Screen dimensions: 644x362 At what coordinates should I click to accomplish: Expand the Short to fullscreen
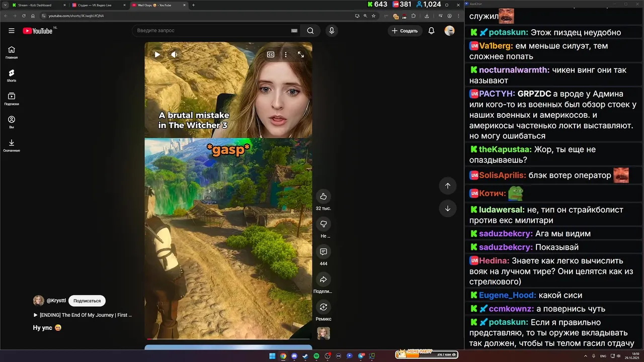[x=301, y=54]
